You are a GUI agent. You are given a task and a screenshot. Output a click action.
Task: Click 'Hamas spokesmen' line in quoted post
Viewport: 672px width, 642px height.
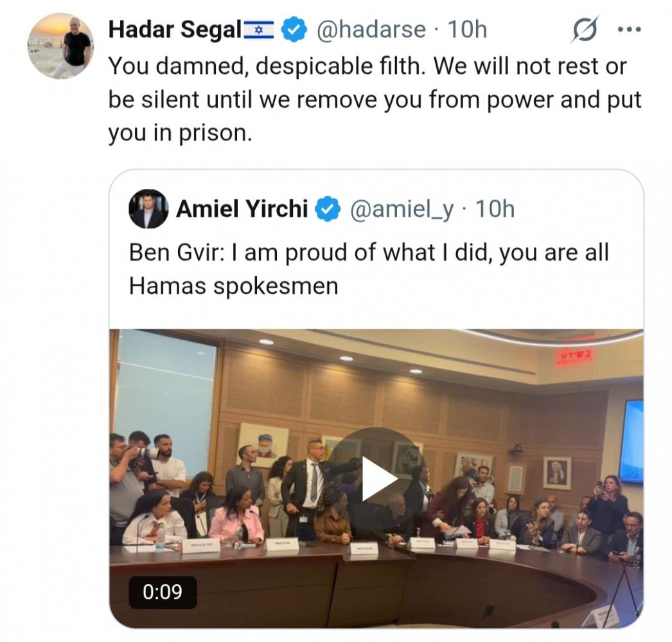(x=234, y=286)
